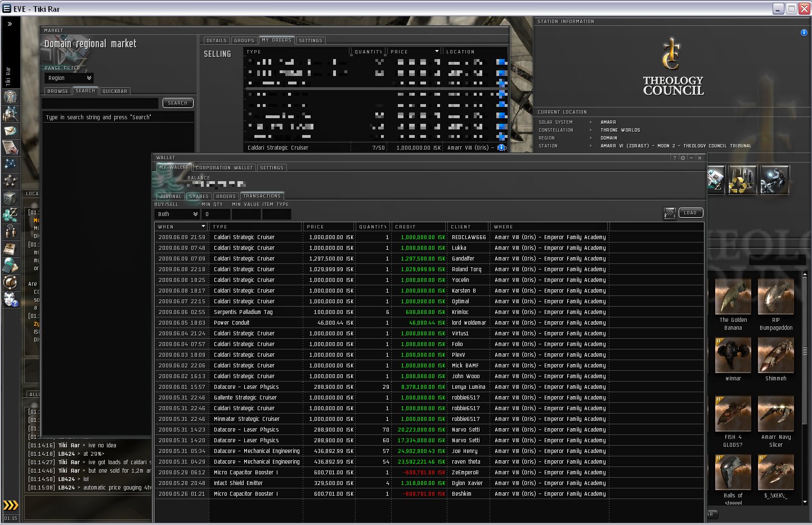Toggle the pin icon on the Wallet window
The height and width of the screenshot is (525, 812).
[x=683, y=158]
